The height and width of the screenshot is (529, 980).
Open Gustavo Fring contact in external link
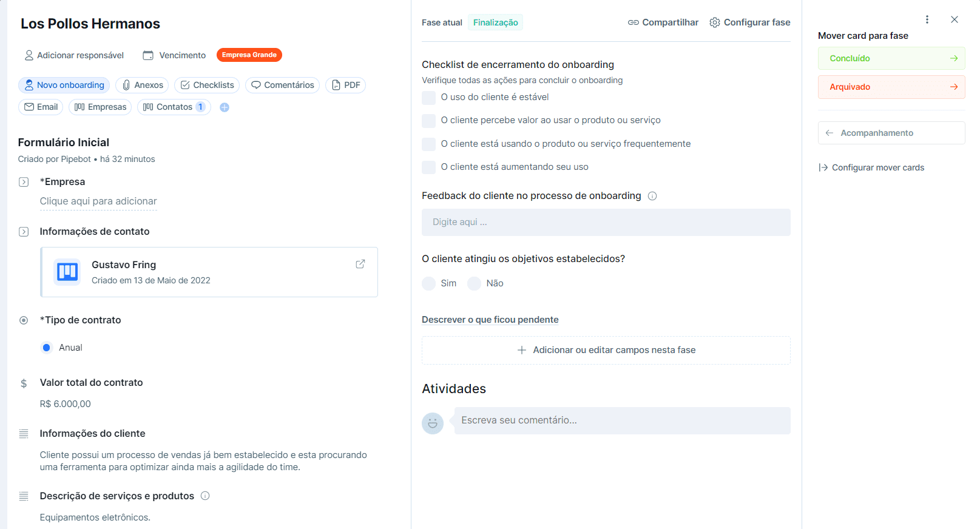[x=360, y=264]
